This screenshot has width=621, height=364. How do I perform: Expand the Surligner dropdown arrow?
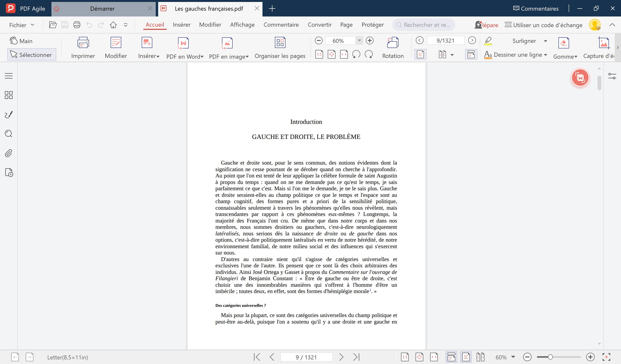click(x=545, y=41)
